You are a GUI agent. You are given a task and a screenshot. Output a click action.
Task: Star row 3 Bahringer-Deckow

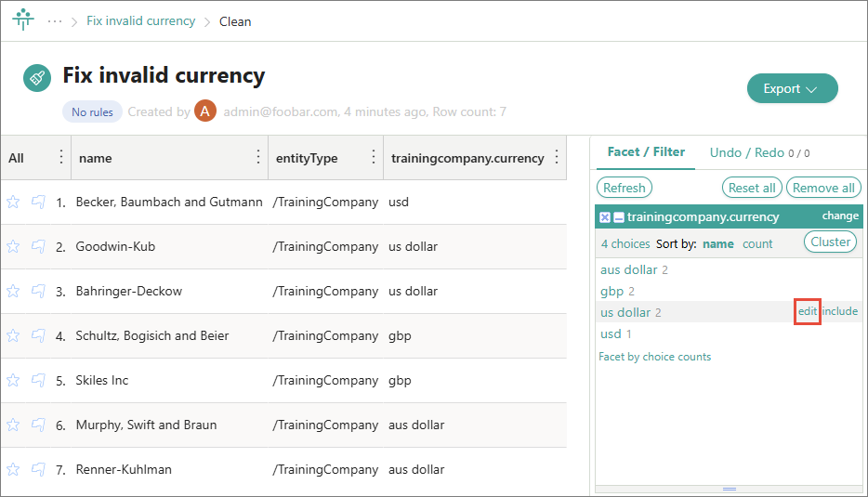pyautogui.click(x=13, y=291)
